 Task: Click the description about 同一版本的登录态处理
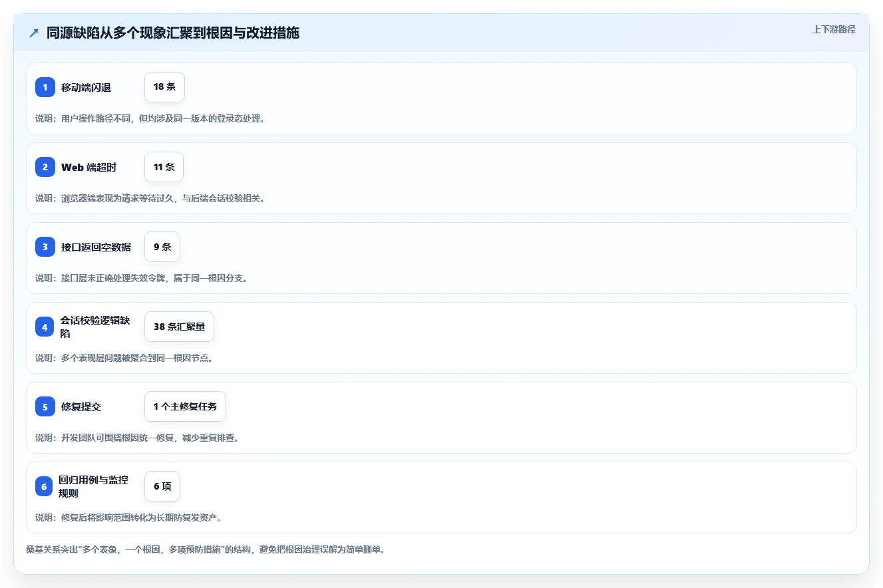(x=150, y=118)
